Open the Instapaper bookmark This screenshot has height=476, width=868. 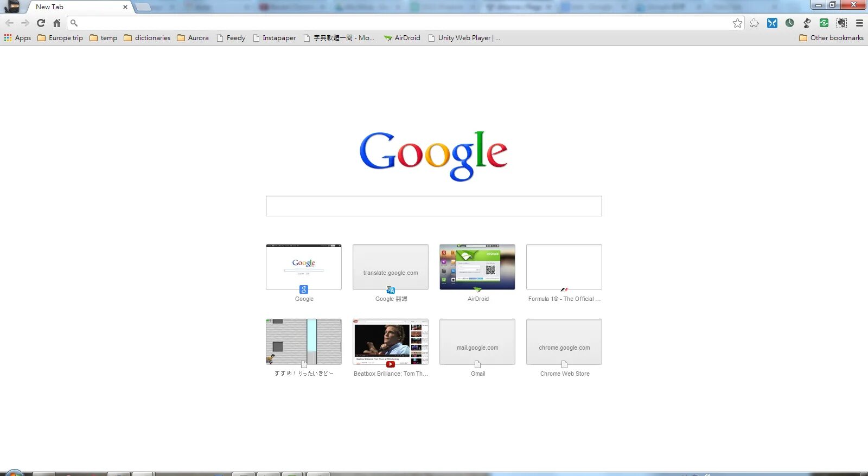(274, 38)
